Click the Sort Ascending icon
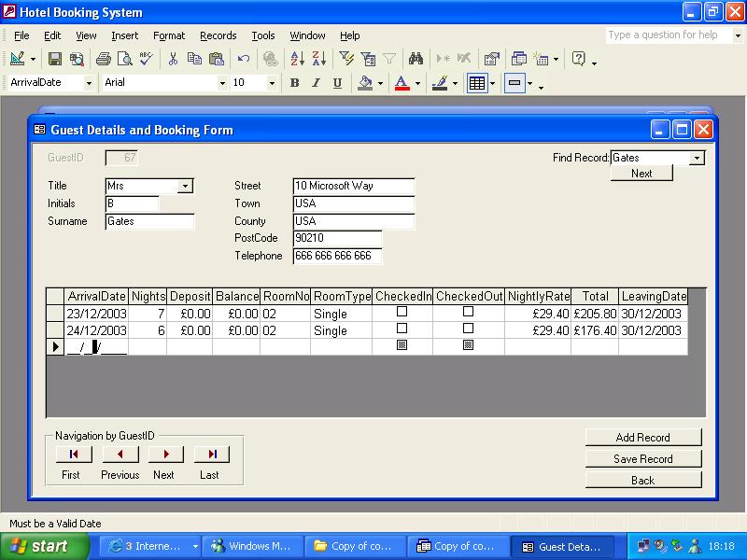This screenshot has width=747, height=560. point(297,59)
